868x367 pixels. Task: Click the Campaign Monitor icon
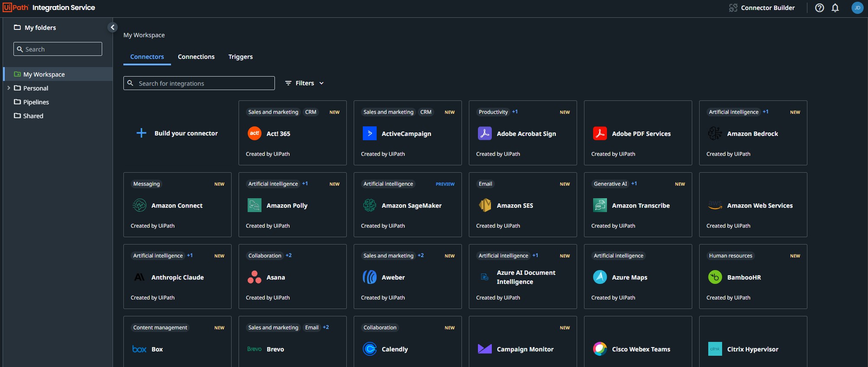pos(485,349)
